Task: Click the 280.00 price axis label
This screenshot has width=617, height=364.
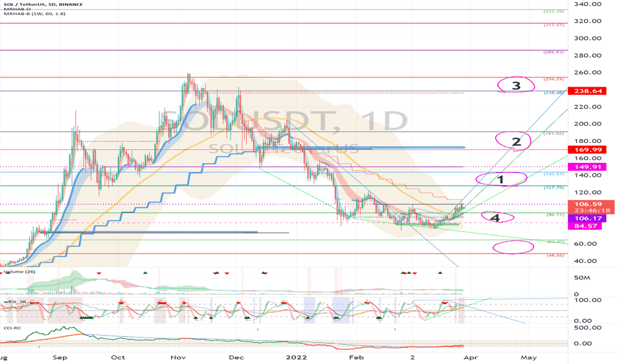Action: (587, 56)
